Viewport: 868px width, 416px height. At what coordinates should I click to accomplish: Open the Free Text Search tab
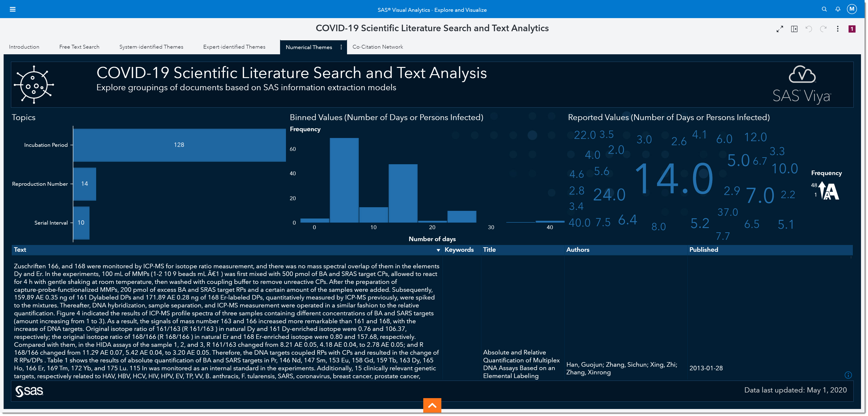click(79, 47)
